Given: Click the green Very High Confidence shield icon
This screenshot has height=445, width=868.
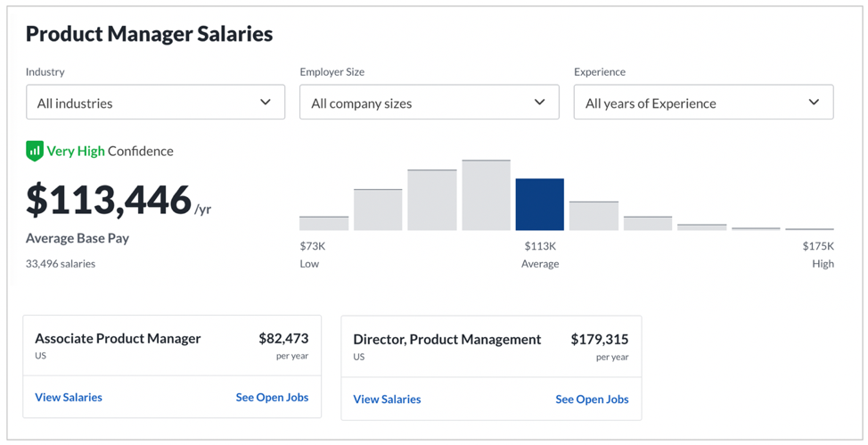Looking at the screenshot, I should [35, 151].
